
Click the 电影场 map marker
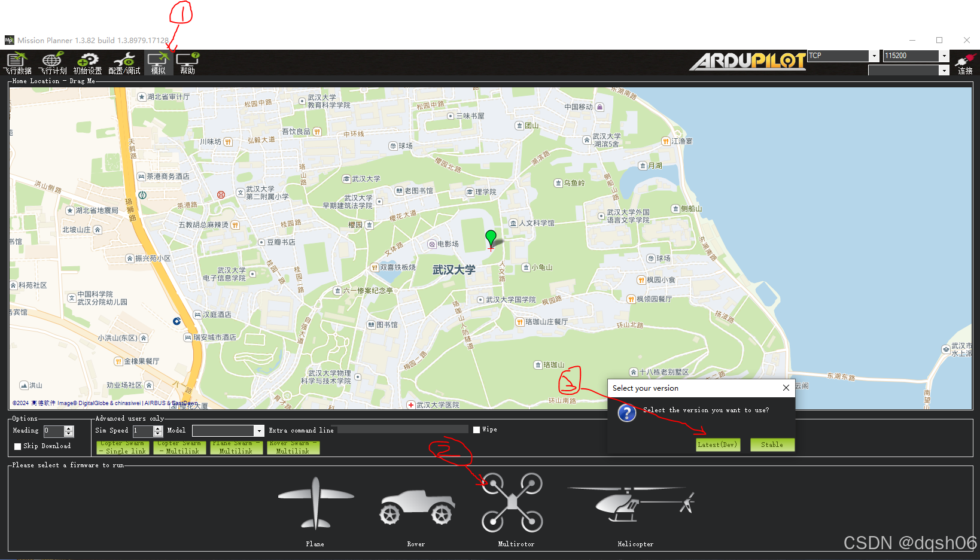click(432, 244)
